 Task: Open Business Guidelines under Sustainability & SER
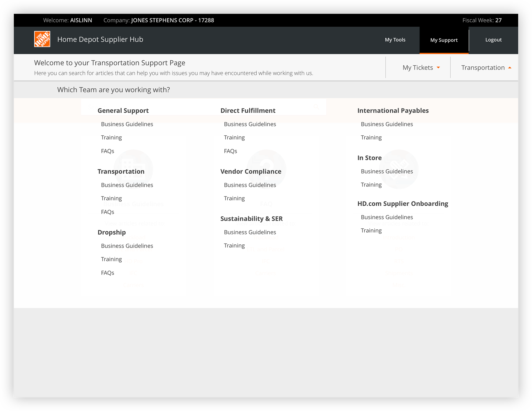point(250,232)
